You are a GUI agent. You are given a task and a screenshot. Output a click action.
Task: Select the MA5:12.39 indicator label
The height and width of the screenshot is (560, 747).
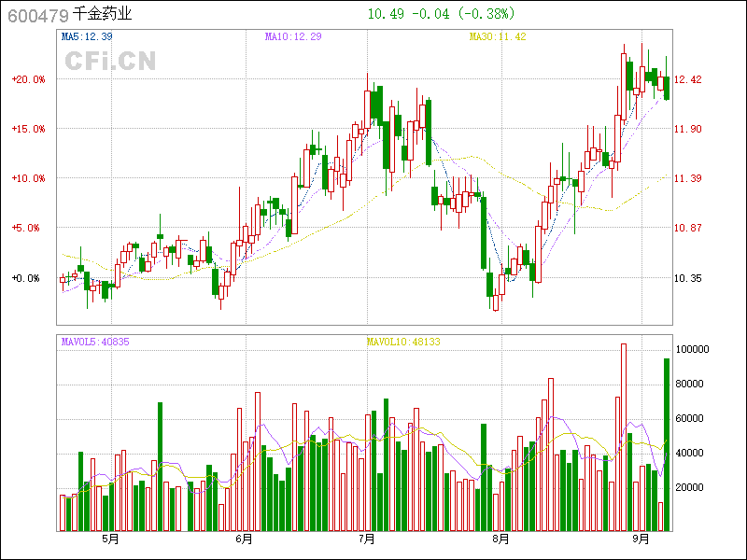(x=87, y=36)
